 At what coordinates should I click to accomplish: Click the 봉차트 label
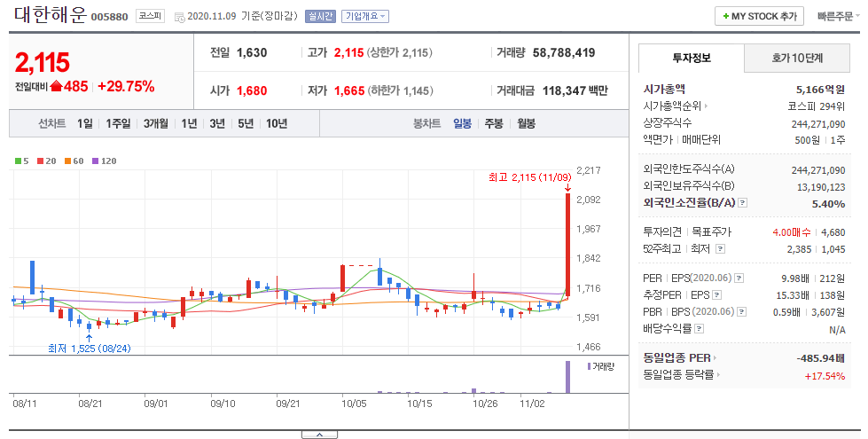pyautogui.click(x=426, y=123)
